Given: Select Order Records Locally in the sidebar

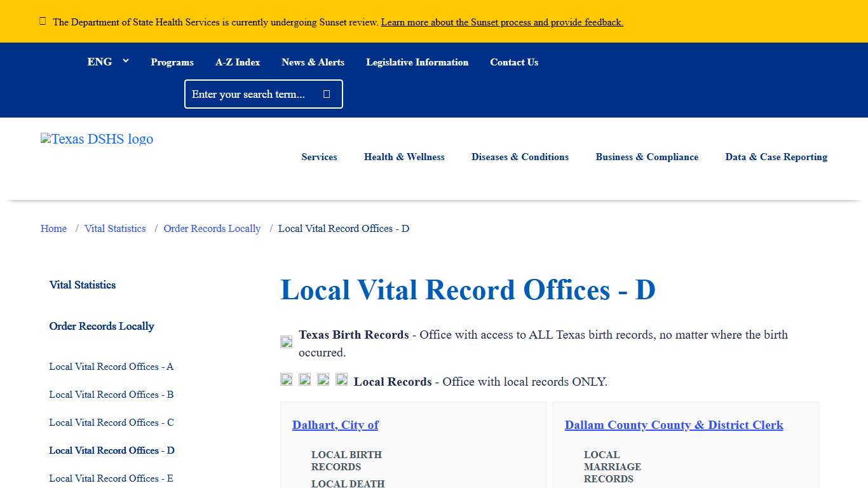Looking at the screenshot, I should click(102, 326).
